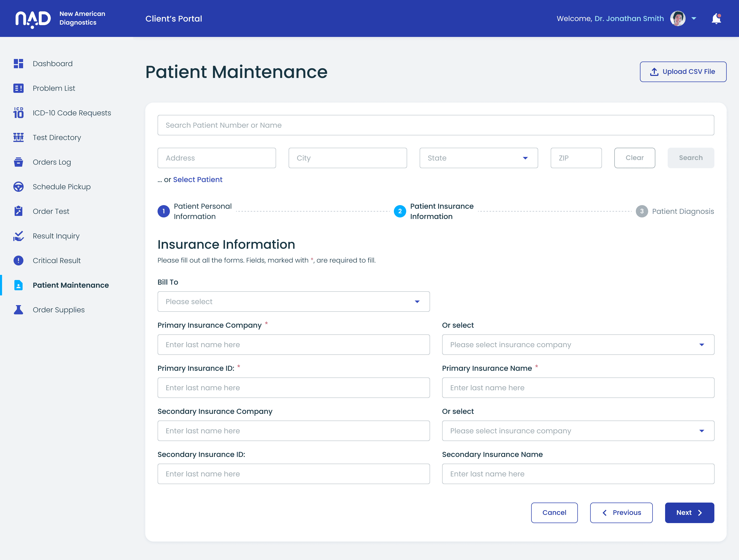Select the Order Test clipboard icon

click(x=18, y=211)
